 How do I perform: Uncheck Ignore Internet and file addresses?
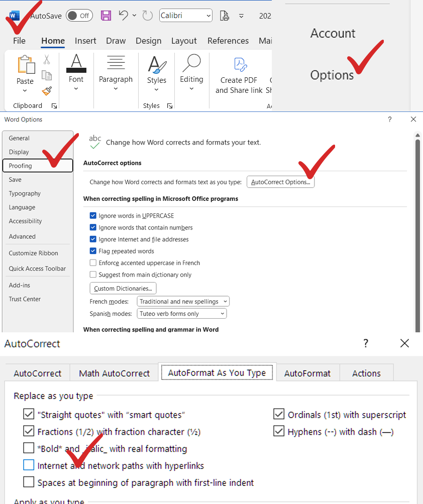click(x=93, y=239)
